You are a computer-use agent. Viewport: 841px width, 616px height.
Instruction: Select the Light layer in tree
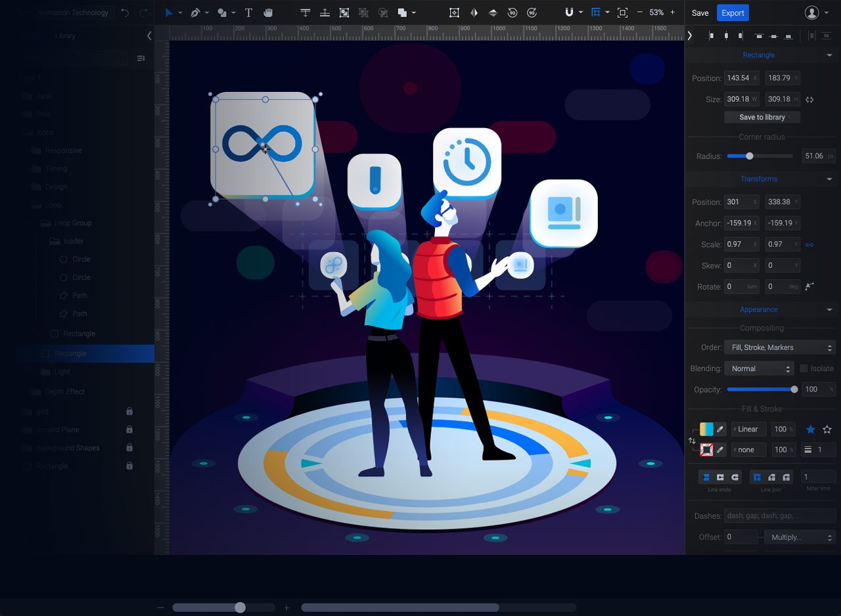click(62, 372)
